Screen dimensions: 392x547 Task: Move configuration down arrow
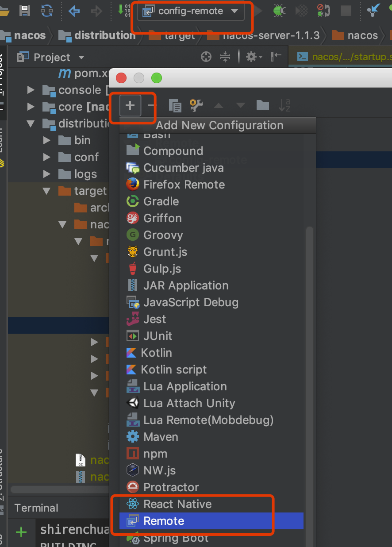point(241,105)
